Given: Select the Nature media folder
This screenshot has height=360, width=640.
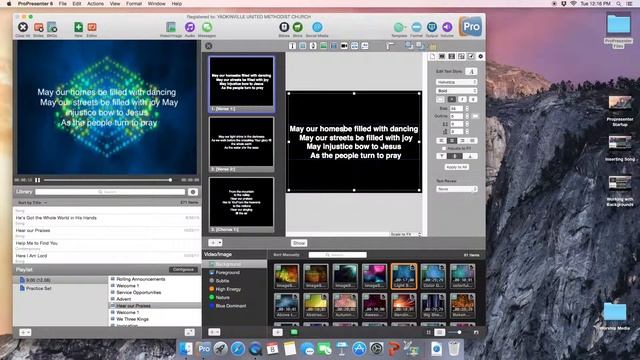Looking at the screenshot, I should (222, 298).
